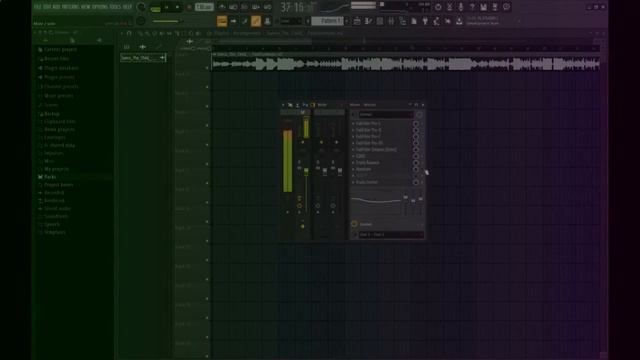Click the highlighted mixer view icon
640x360 pixels.
pyautogui.click(x=256, y=21)
